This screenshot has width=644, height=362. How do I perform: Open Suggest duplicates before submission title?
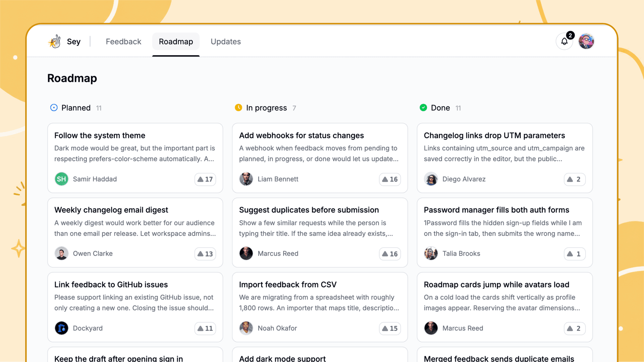[309, 210]
